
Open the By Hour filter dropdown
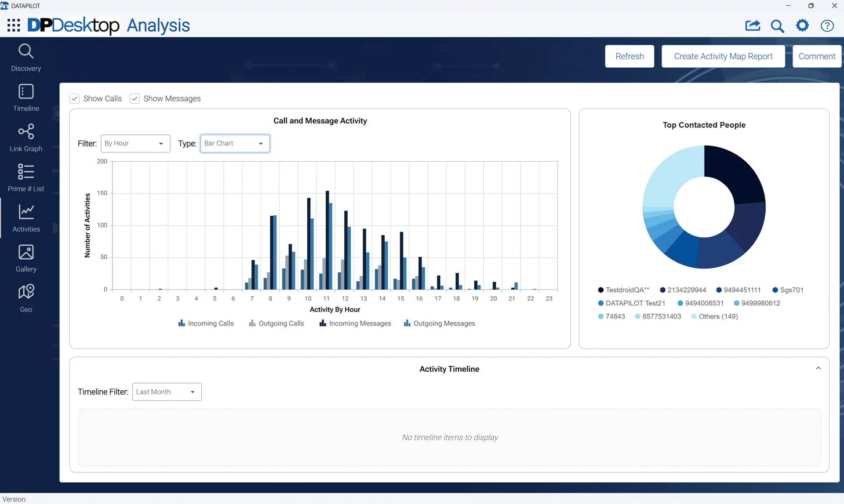(135, 144)
